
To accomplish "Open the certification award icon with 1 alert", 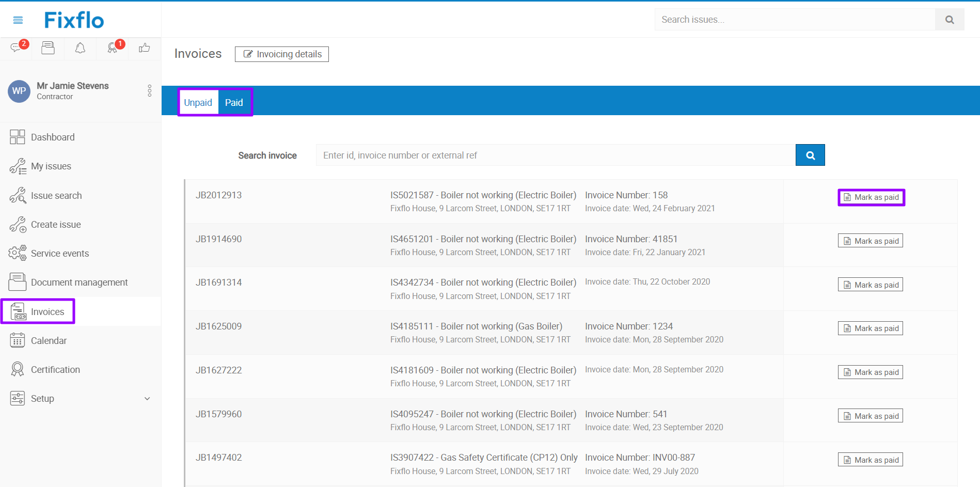I will click(112, 48).
